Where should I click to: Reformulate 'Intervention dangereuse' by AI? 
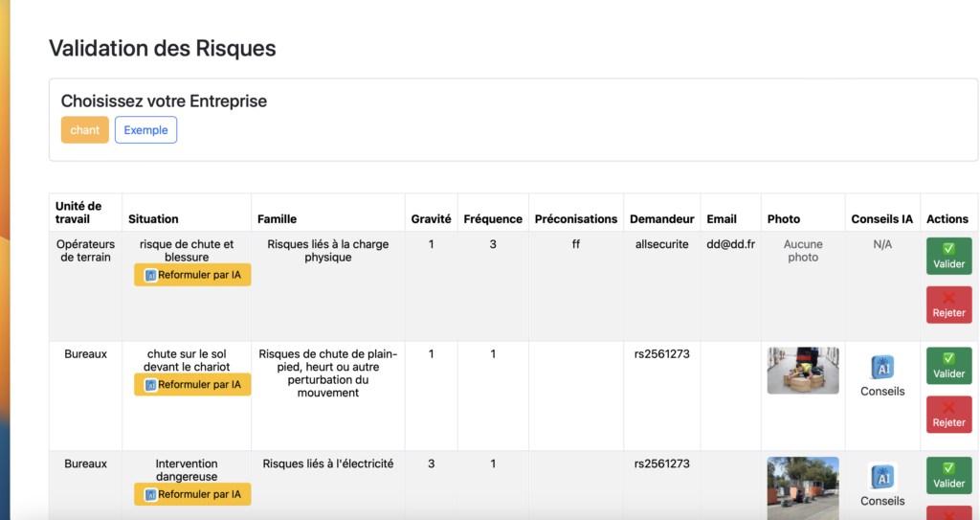192,494
